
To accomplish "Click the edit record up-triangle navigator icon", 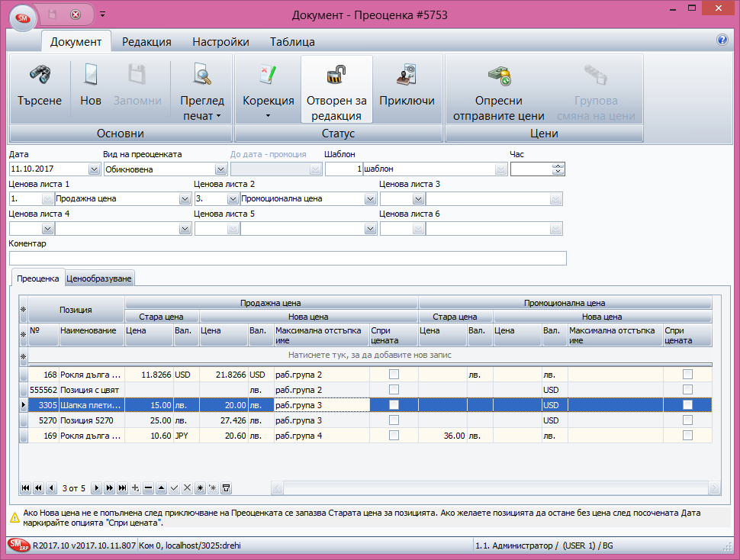I will 162,488.
